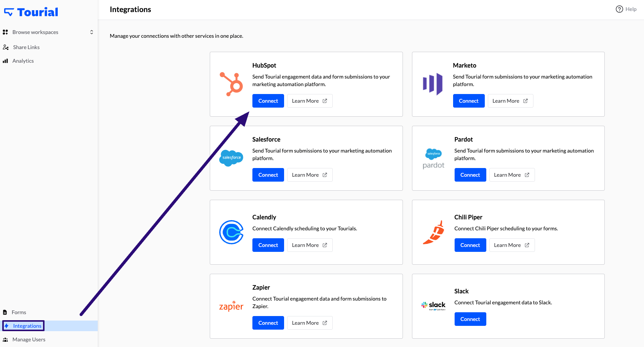
Task: Click the Pardot logo
Action: coord(433,159)
